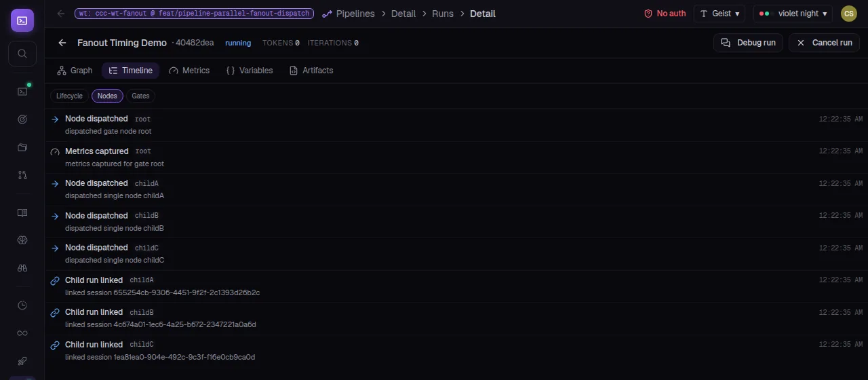Image resolution: width=868 pixels, height=380 pixels.
Task: Click link icon on childB Child run linked
Action: pos(55,312)
